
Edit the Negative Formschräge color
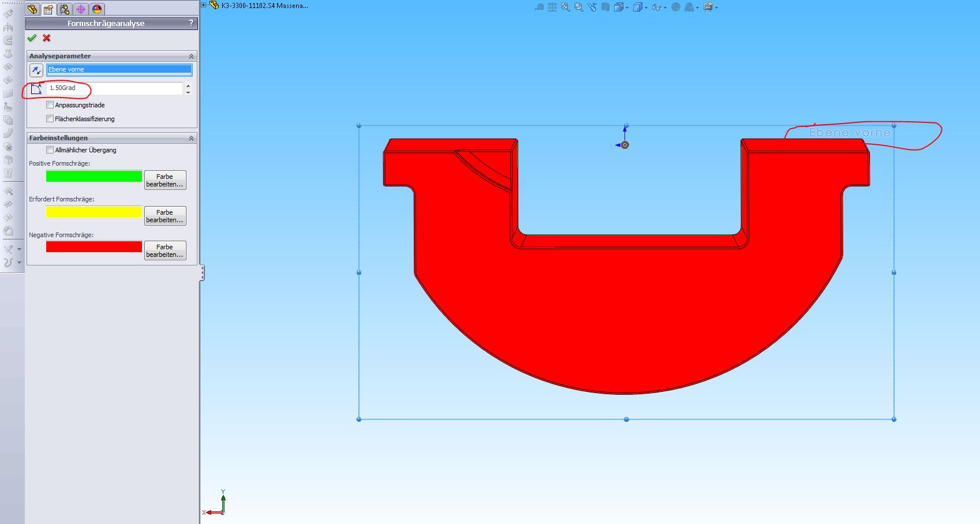click(164, 250)
